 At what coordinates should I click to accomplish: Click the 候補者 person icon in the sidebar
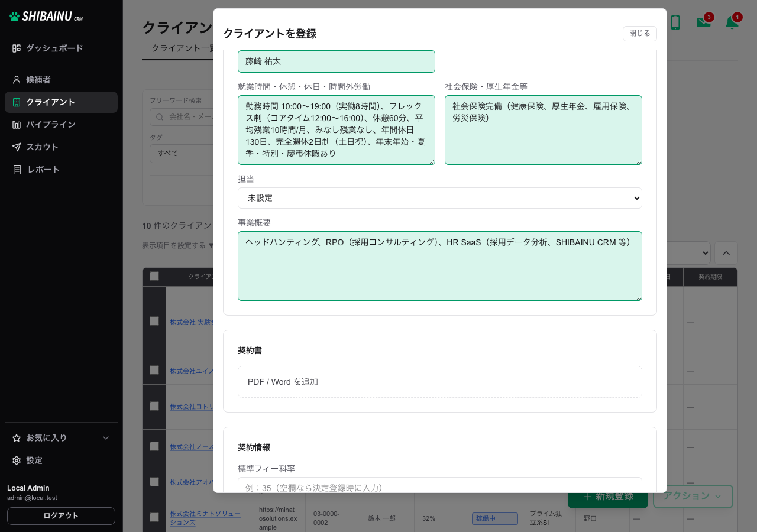coord(17,80)
